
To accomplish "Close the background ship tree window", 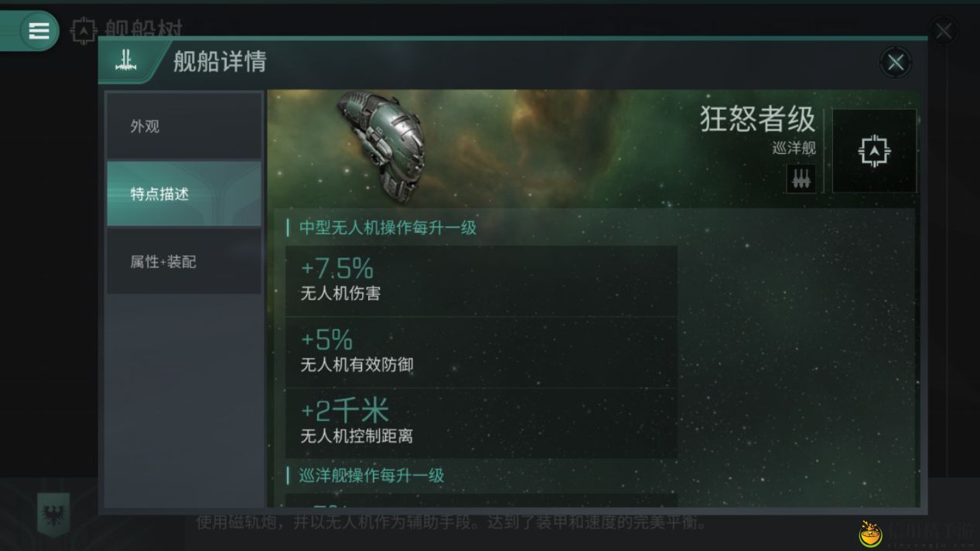I will coord(943,32).
